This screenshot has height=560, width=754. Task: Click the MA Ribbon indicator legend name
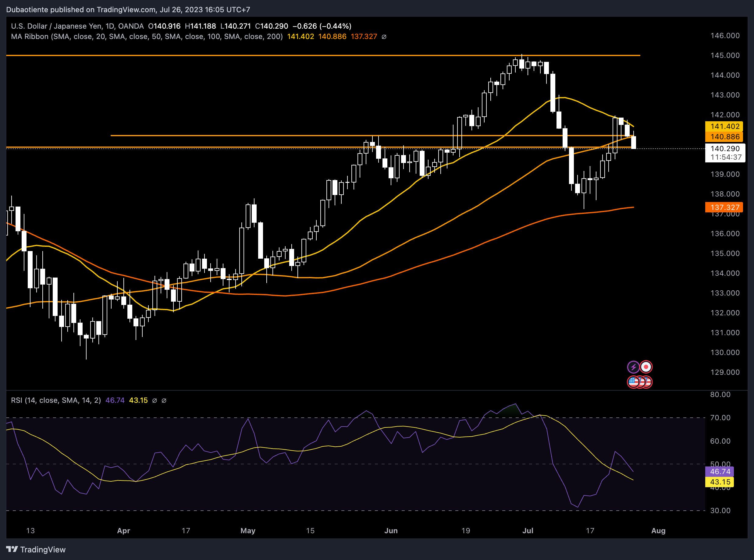pyautogui.click(x=147, y=37)
